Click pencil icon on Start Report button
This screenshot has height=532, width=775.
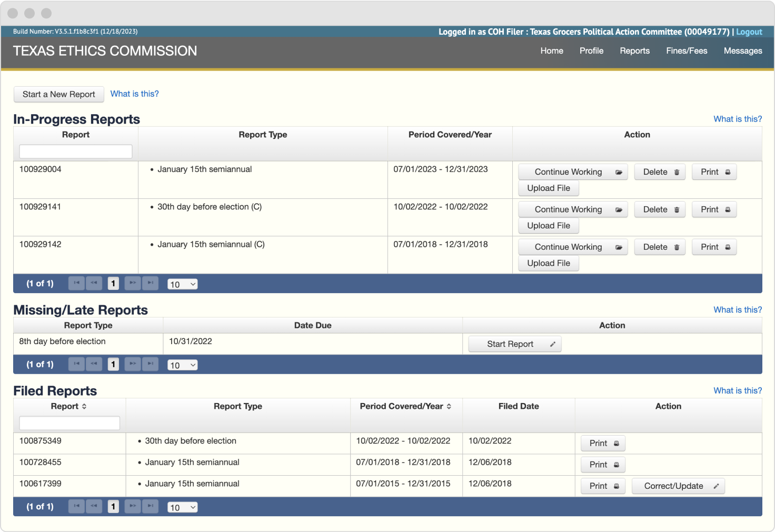[552, 344]
